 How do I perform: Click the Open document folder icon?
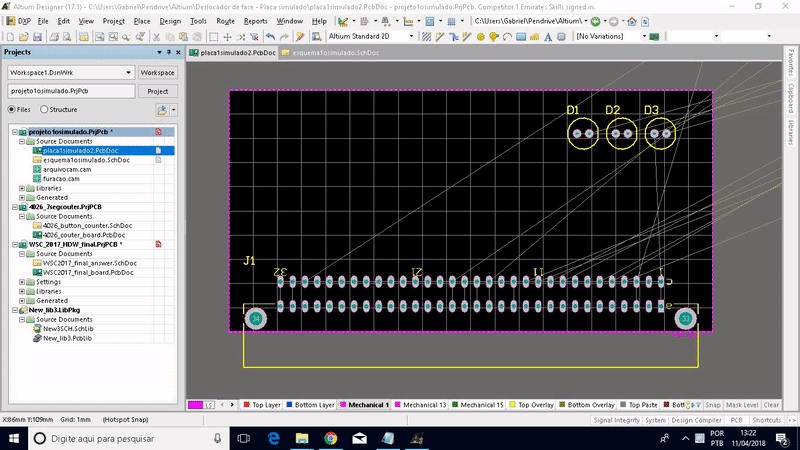[23, 37]
